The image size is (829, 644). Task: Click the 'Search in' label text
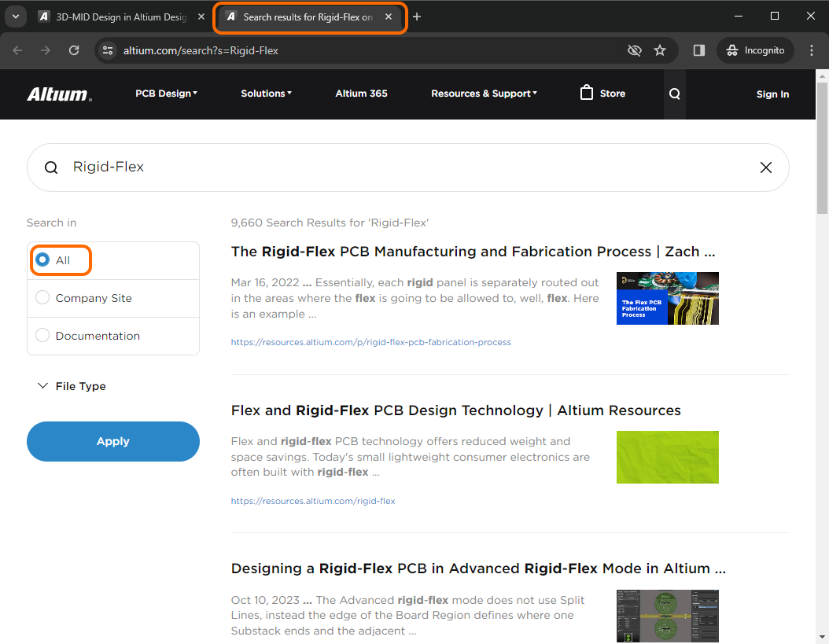[51, 223]
